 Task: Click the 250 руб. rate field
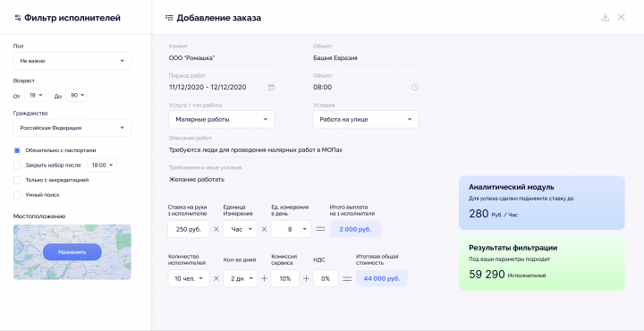click(189, 229)
